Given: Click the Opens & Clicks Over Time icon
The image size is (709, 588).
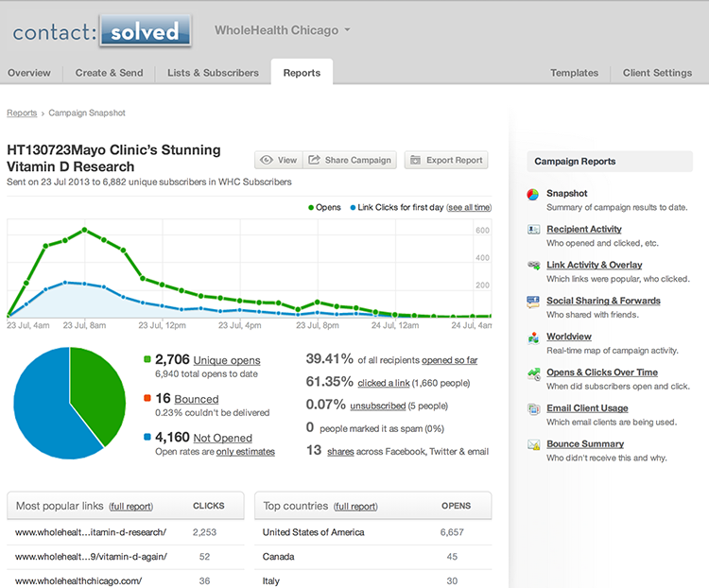Looking at the screenshot, I should [534, 373].
